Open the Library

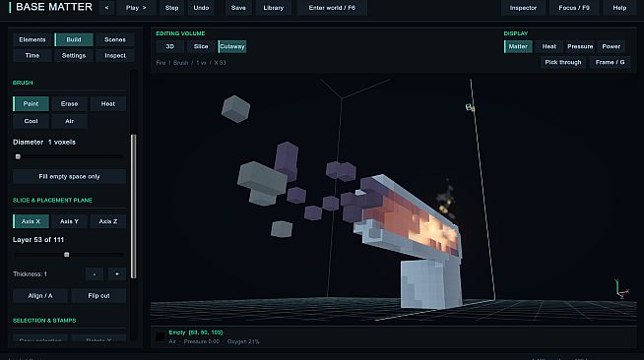[273, 8]
